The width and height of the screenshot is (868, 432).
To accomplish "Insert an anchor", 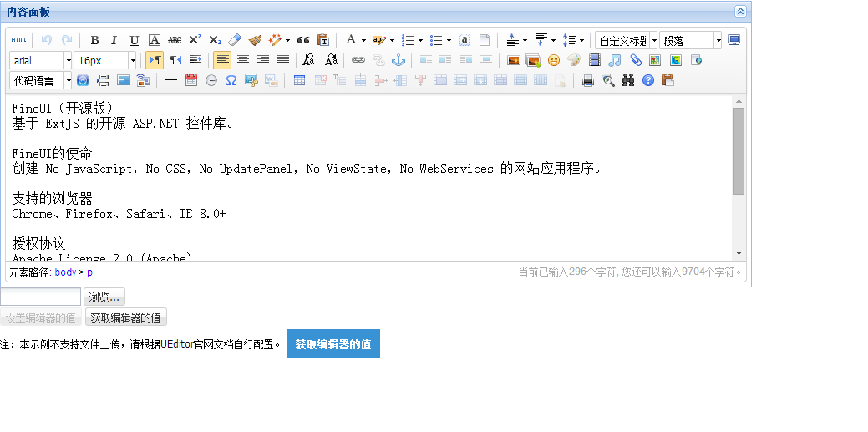I will click(398, 60).
